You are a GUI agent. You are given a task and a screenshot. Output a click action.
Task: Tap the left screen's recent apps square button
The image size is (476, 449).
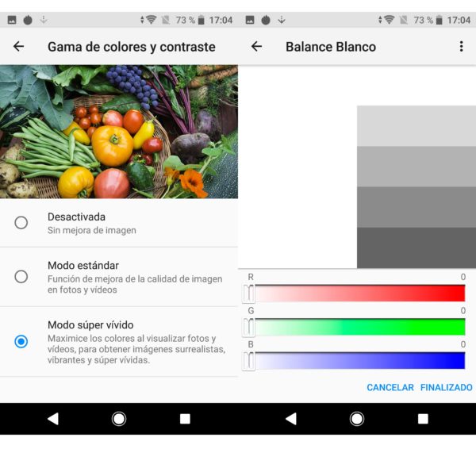click(185, 419)
